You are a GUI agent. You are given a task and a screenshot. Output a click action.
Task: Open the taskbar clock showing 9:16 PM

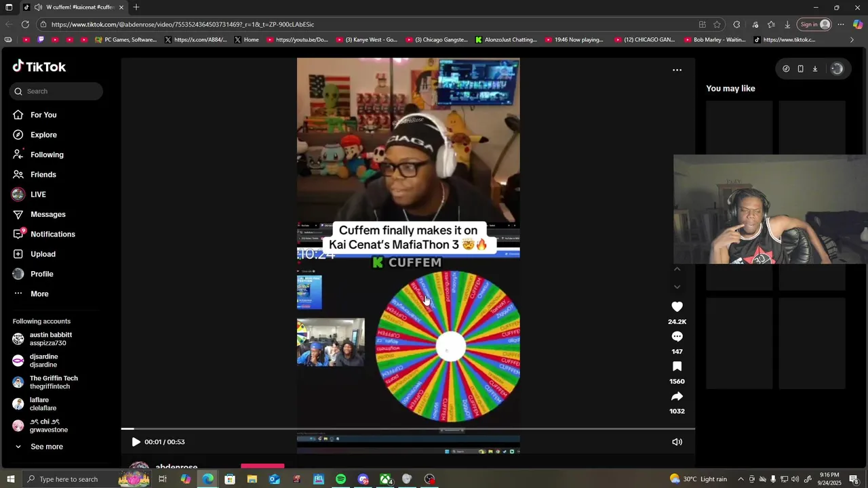tap(830, 479)
